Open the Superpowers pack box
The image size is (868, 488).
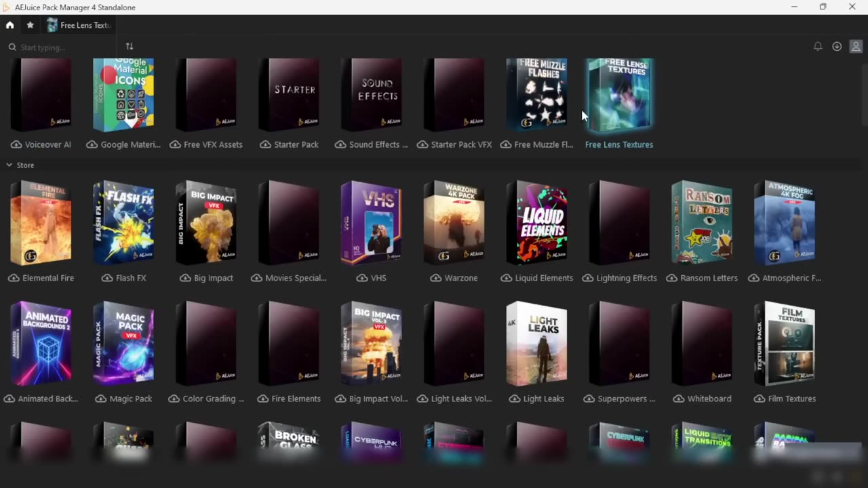[619, 343]
